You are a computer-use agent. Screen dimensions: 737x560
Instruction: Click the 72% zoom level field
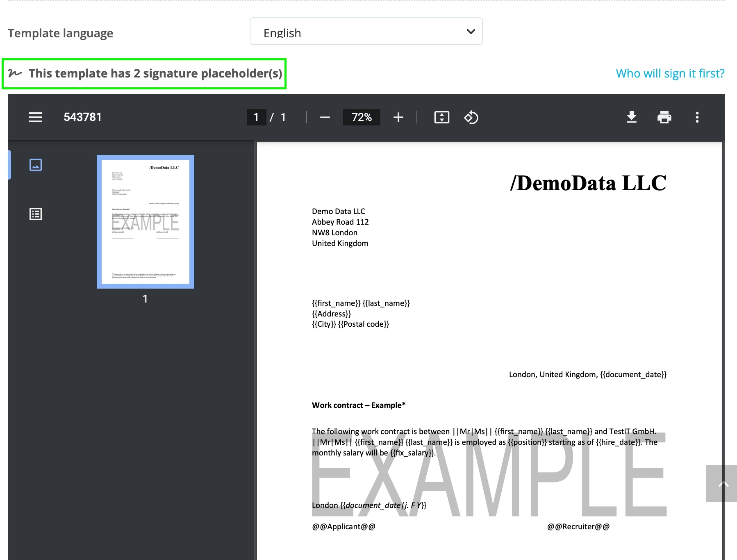pyautogui.click(x=362, y=117)
